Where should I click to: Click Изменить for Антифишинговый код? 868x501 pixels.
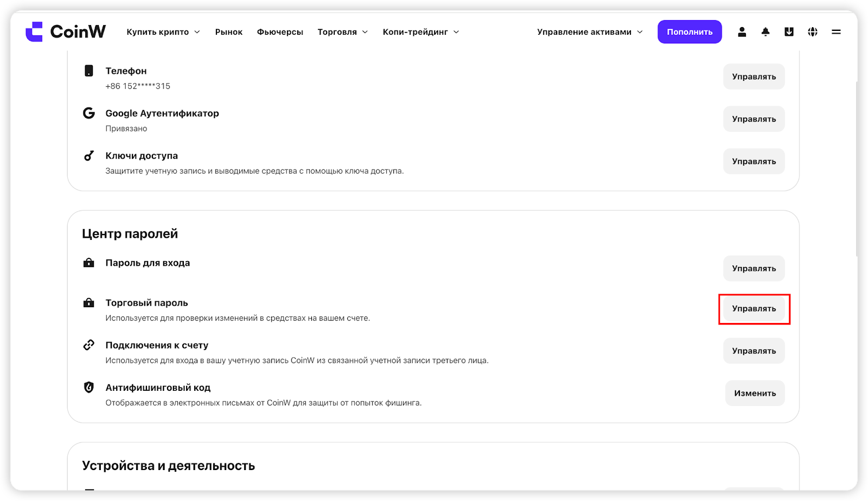pyautogui.click(x=755, y=394)
